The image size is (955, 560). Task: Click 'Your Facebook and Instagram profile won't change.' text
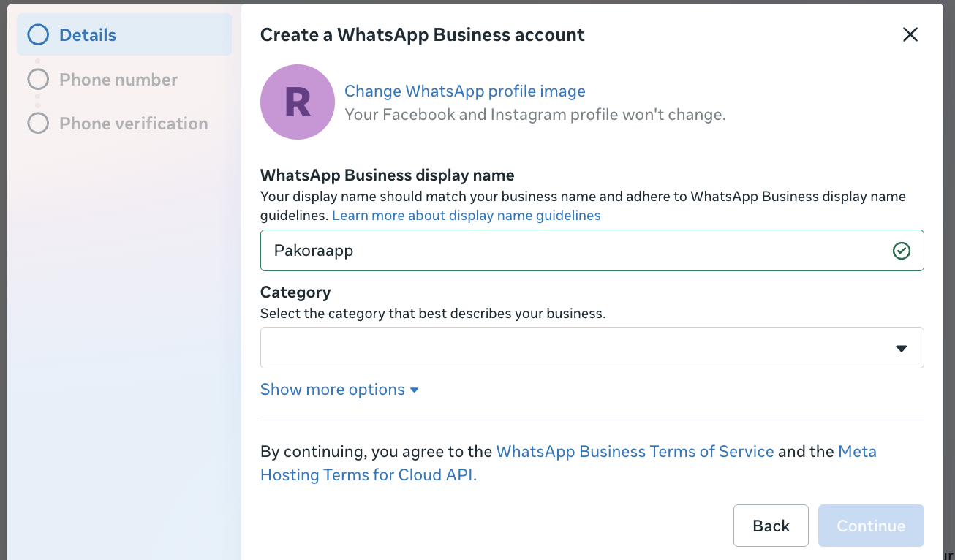coord(535,114)
